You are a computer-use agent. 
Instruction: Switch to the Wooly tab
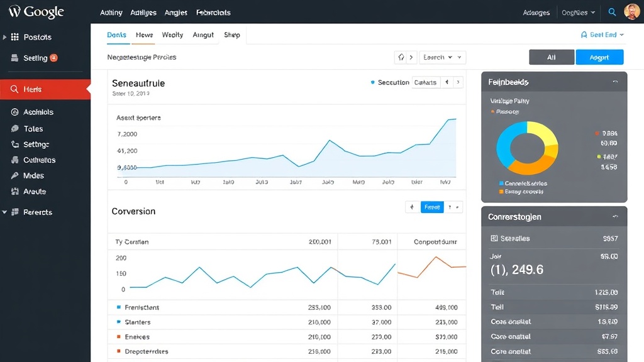pyautogui.click(x=172, y=35)
